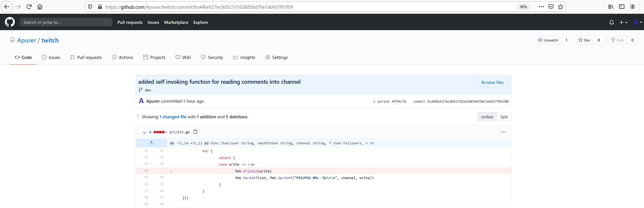This screenshot has height=208, width=644.
Task: Reload the page with refresh icon
Action: [29, 7]
